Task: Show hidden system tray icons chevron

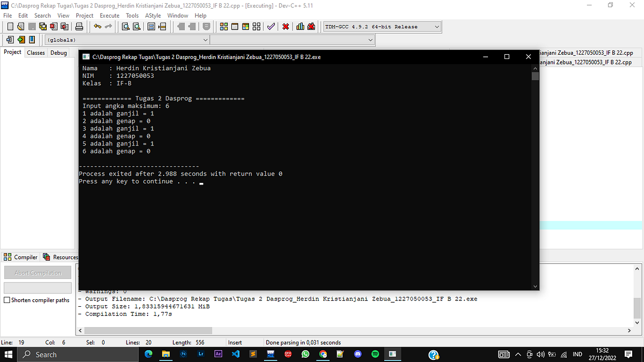Action: tap(518, 354)
